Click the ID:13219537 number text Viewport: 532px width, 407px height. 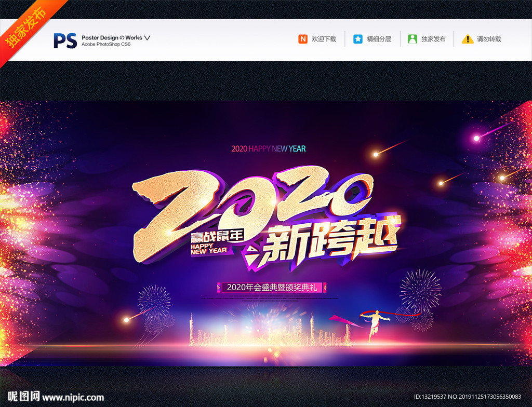point(430,397)
